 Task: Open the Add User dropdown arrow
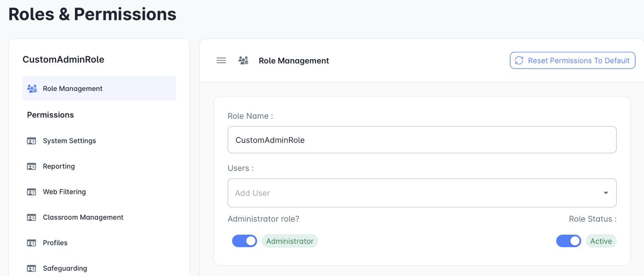tap(606, 193)
